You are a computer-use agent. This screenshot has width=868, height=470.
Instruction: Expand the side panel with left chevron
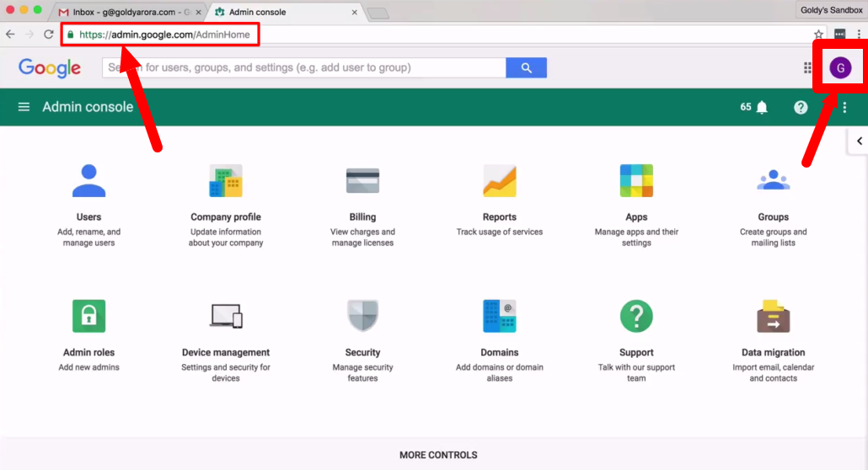click(x=859, y=142)
